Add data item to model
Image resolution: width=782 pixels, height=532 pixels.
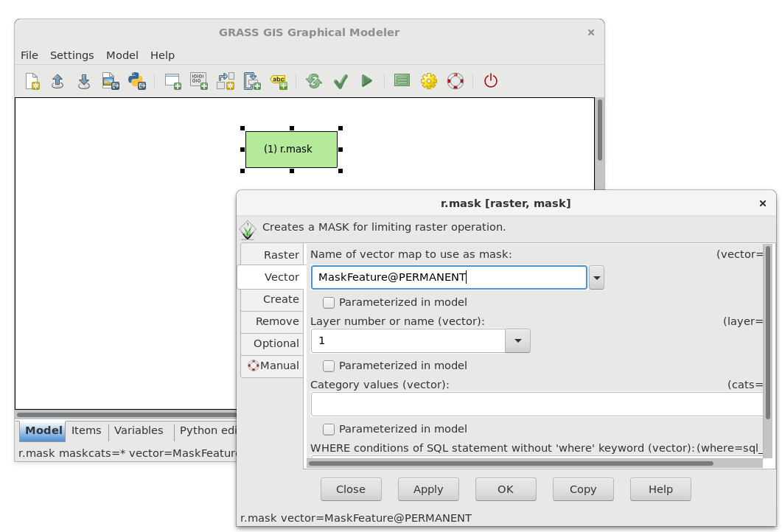tap(199, 81)
